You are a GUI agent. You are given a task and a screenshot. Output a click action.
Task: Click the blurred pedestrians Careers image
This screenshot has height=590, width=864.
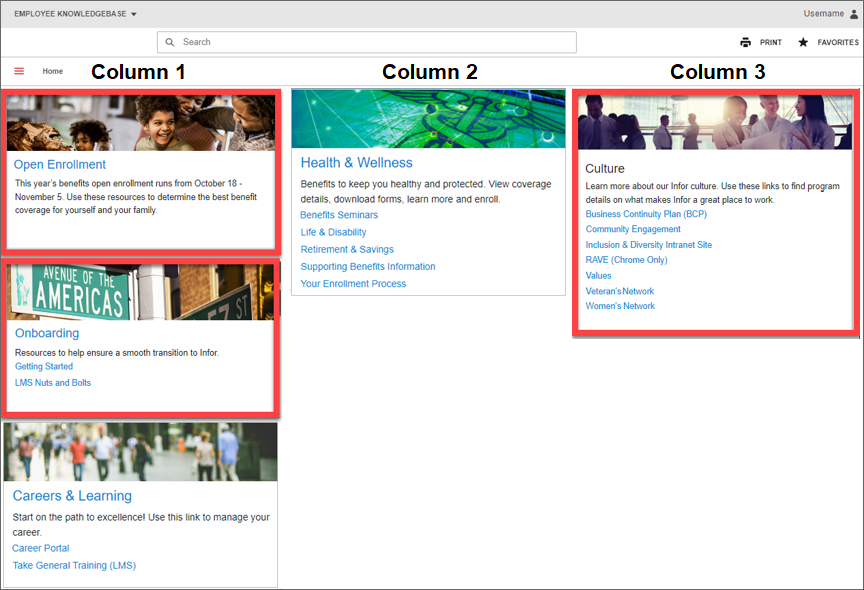[x=141, y=452]
